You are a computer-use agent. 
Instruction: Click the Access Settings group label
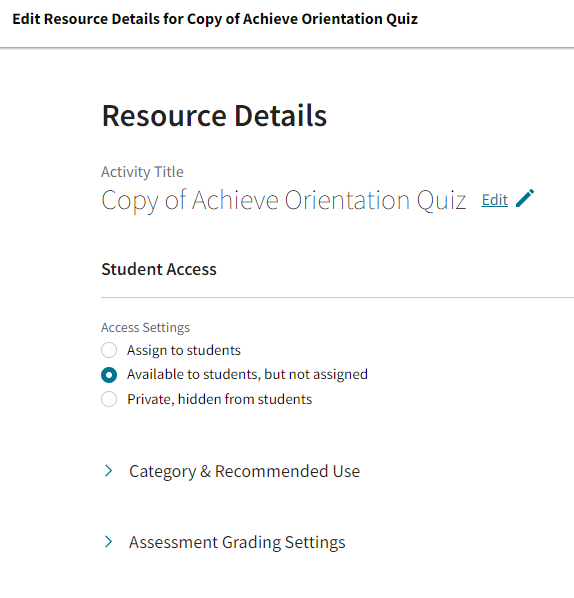click(145, 328)
